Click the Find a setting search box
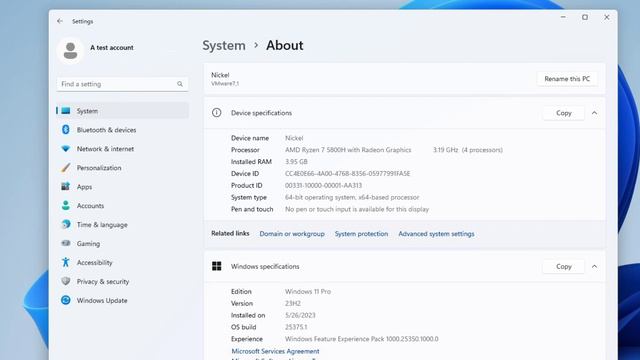The height and width of the screenshot is (360, 640). click(122, 84)
